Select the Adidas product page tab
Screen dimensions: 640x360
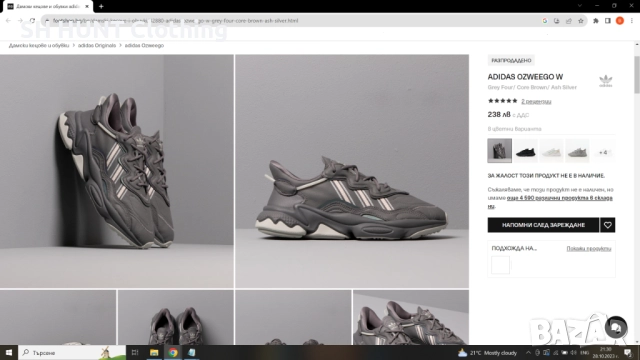(x=47, y=7)
